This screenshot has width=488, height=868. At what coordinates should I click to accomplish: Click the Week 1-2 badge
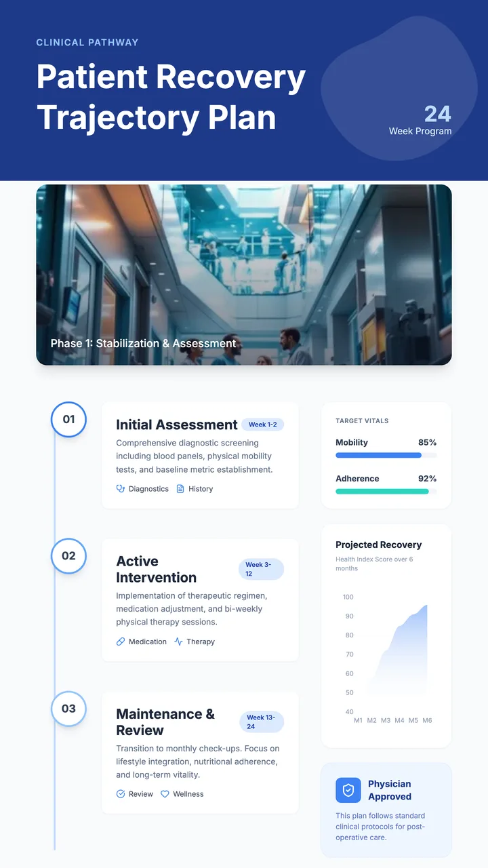(262, 425)
